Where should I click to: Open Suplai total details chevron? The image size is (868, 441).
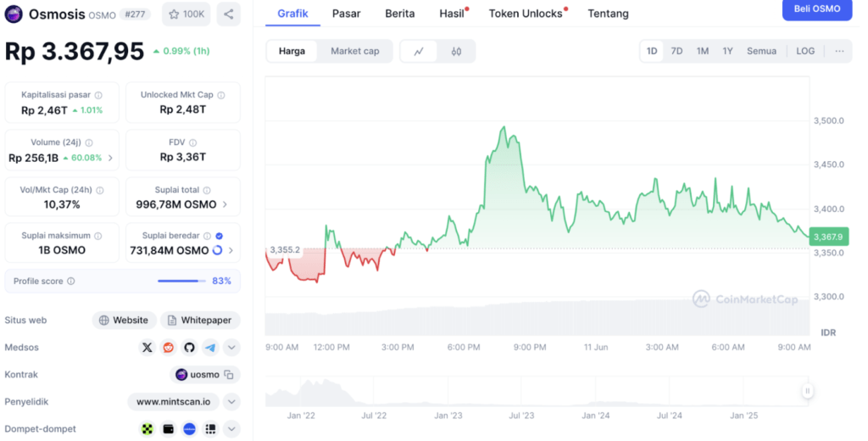click(x=225, y=205)
